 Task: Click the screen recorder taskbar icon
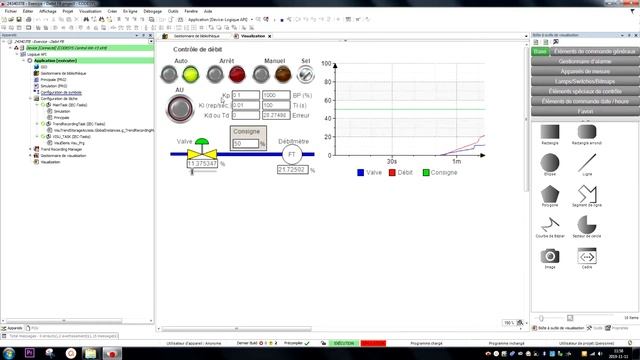112,353
